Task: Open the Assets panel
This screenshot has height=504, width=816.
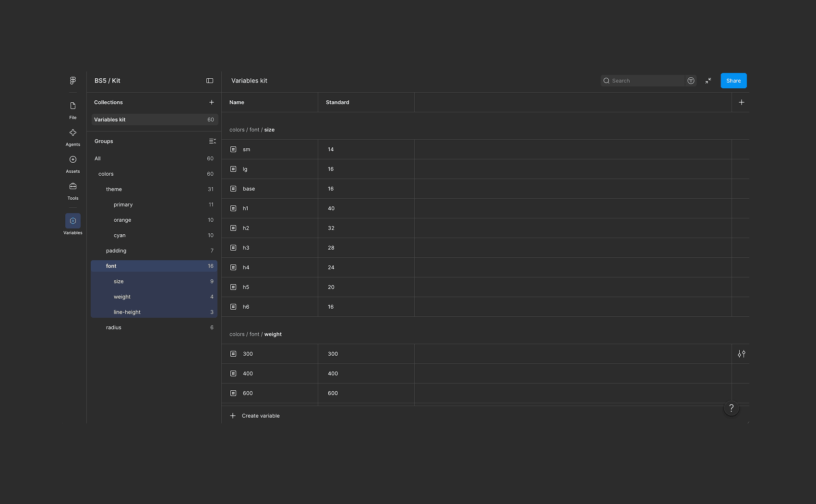Action: (73, 164)
